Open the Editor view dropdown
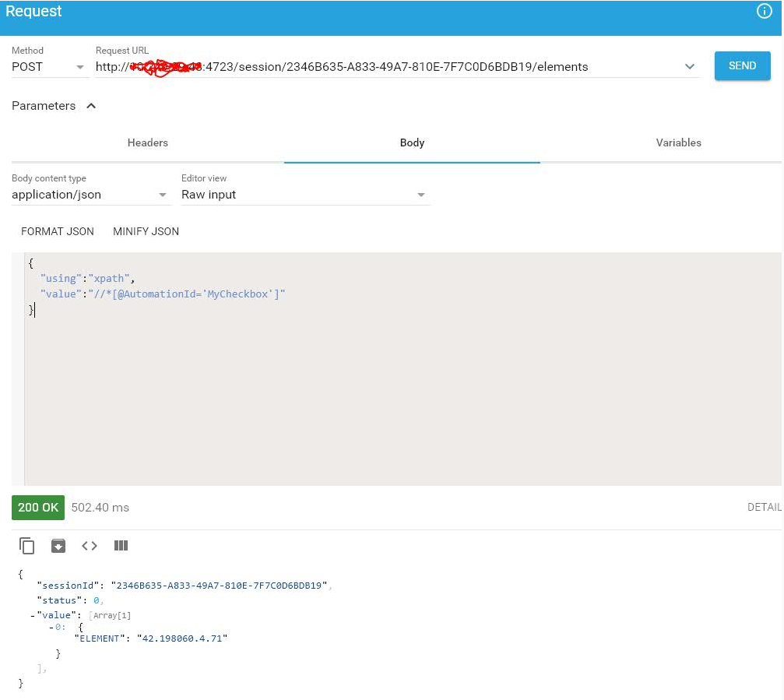This screenshot has width=784, height=700. [420, 195]
